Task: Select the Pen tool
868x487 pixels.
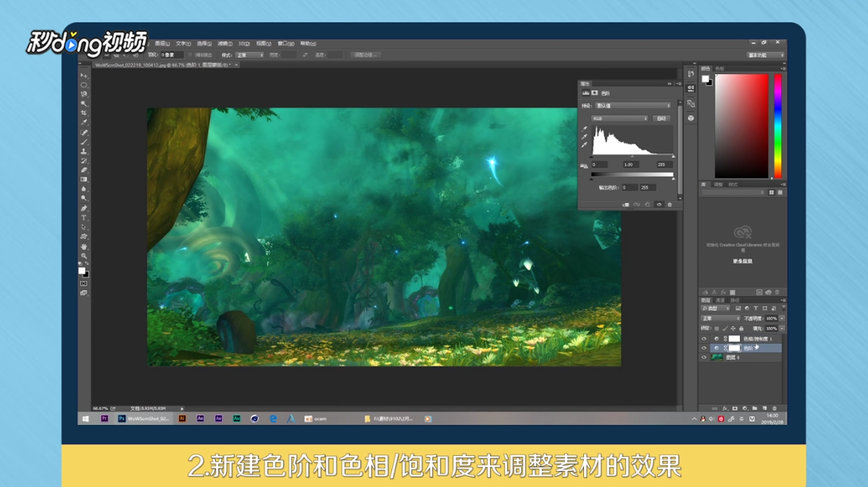Action: coord(84,208)
